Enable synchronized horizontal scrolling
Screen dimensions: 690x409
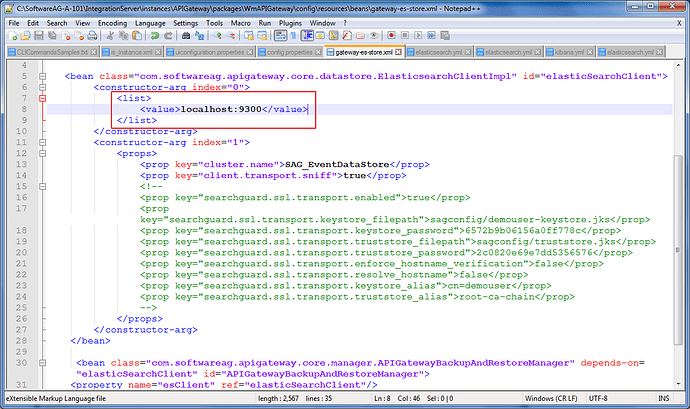[x=262, y=36]
